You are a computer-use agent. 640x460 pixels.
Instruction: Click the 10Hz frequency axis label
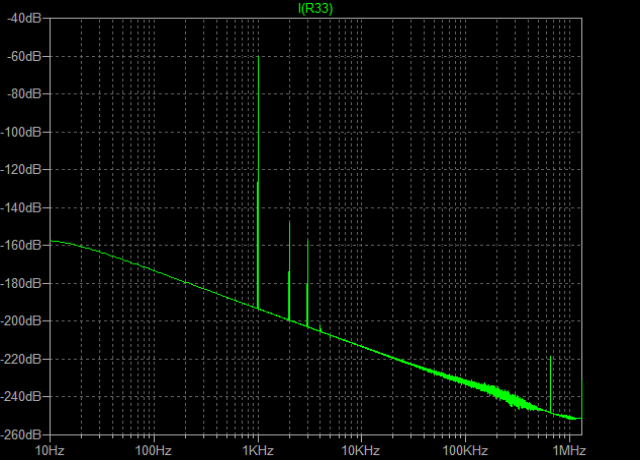tap(50, 451)
